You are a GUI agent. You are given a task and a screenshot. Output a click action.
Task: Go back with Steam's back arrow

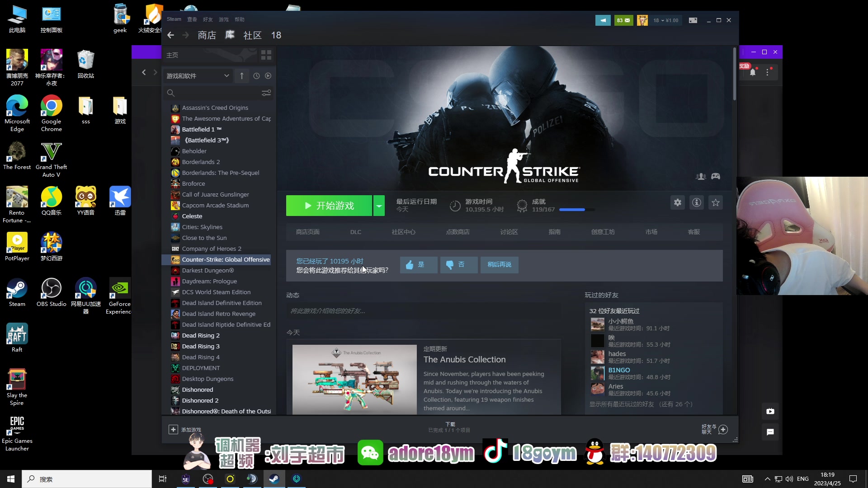click(170, 35)
